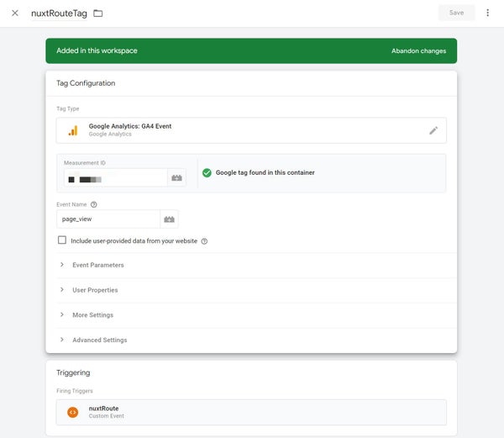Click the 'Custom Event' subtitle under nuxtRoute

point(107,416)
